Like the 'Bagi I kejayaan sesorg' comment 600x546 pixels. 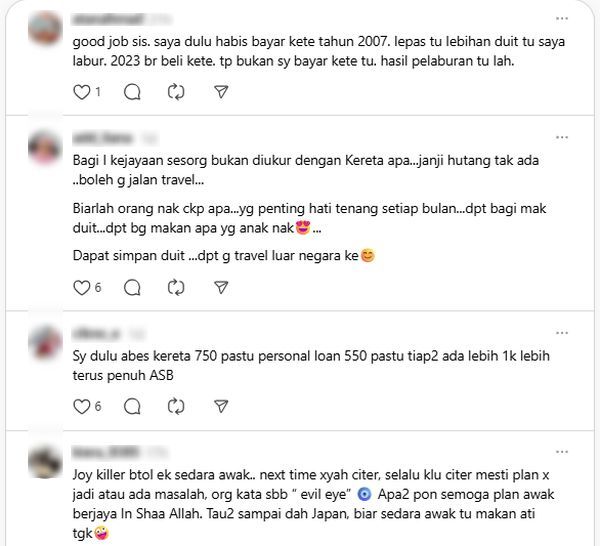pyautogui.click(x=82, y=288)
